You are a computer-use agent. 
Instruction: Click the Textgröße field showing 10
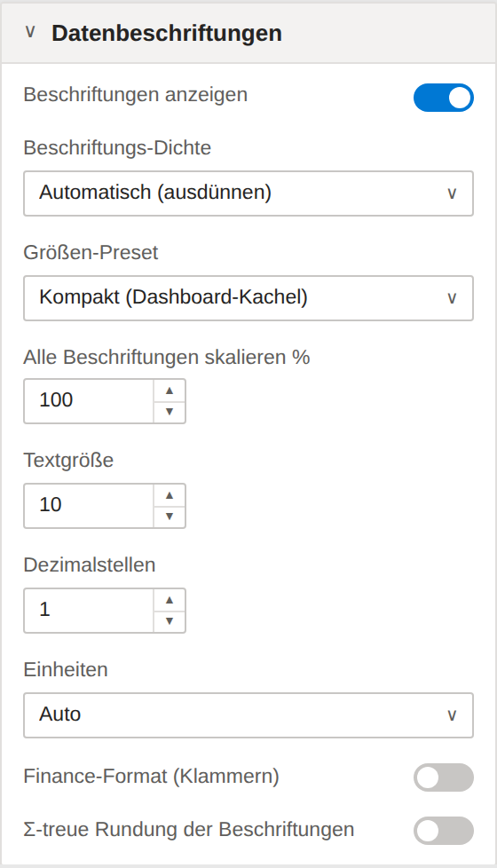pos(89,506)
